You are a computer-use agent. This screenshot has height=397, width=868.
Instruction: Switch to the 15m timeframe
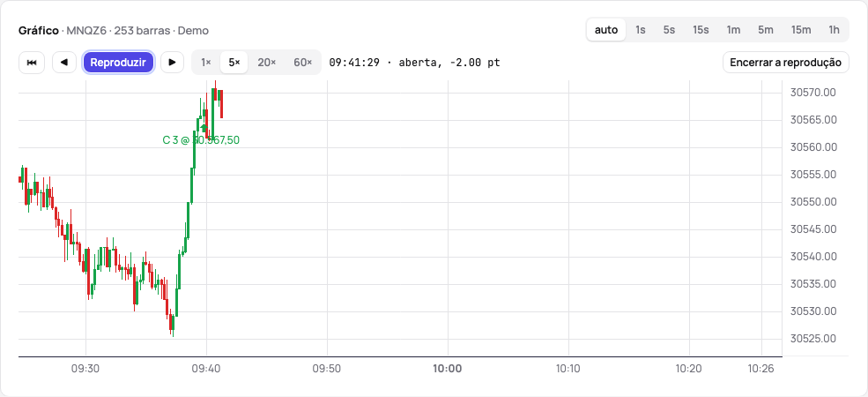click(801, 30)
